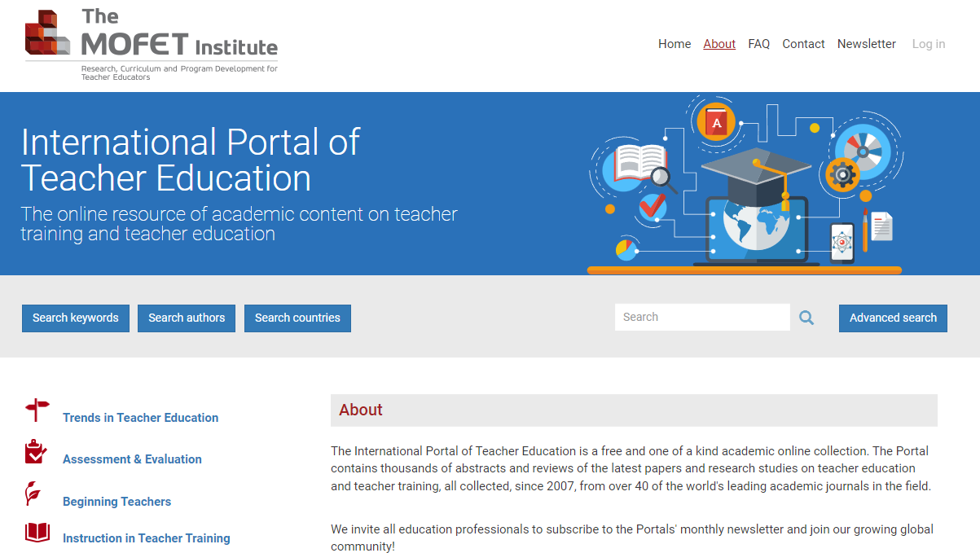Click the clipboard icon beside Assessment & Evaluation
Image resolution: width=980 pixels, height=553 pixels.
pyautogui.click(x=36, y=452)
